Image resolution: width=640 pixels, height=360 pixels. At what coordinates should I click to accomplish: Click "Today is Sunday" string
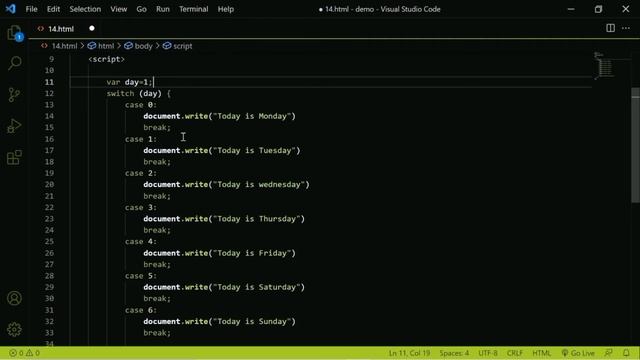252,322
